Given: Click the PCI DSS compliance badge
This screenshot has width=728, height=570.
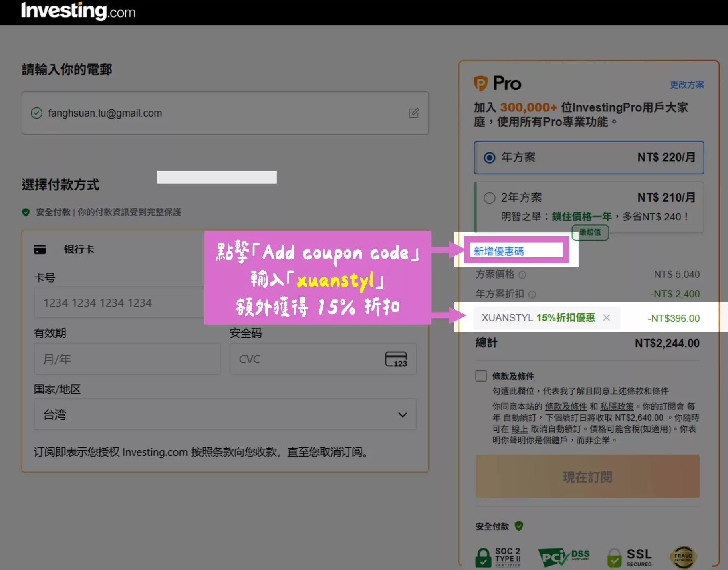Looking at the screenshot, I should 564,557.
